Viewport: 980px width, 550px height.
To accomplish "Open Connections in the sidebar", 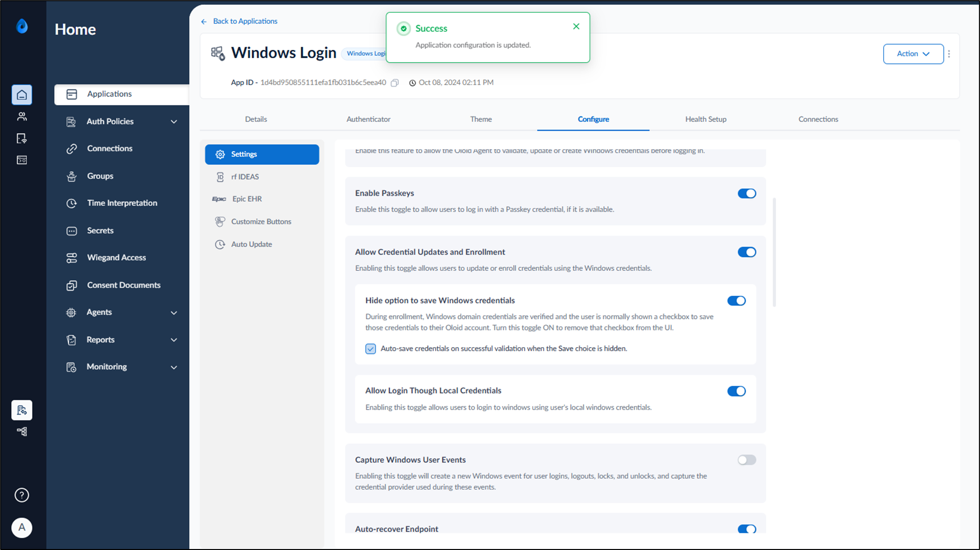I will (110, 148).
